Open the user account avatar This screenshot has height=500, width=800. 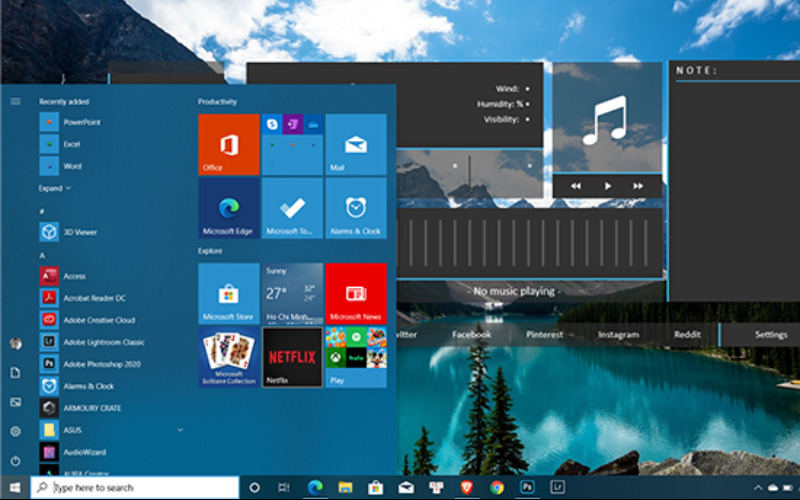(x=15, y=343)
